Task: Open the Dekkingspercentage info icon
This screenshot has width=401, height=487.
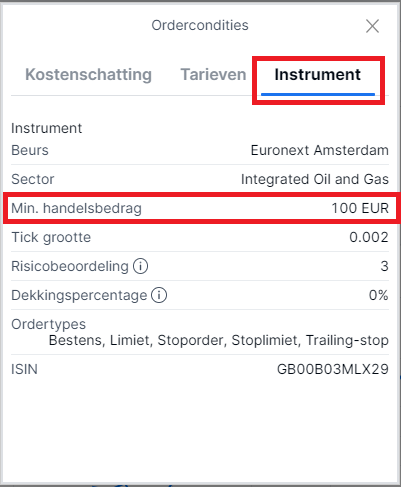Action: coord(159,295)
